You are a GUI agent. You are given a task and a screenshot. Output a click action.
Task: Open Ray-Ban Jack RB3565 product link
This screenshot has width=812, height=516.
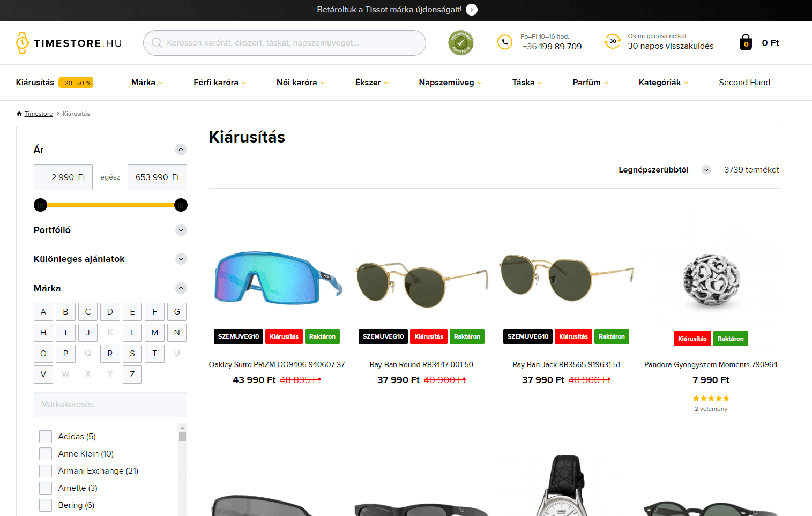566,364
